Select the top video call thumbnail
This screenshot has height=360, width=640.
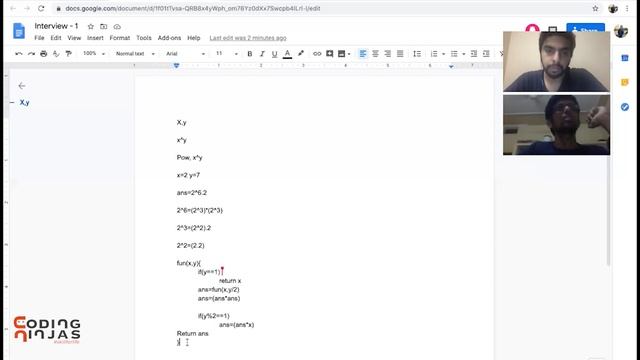[x=556, y=61]
